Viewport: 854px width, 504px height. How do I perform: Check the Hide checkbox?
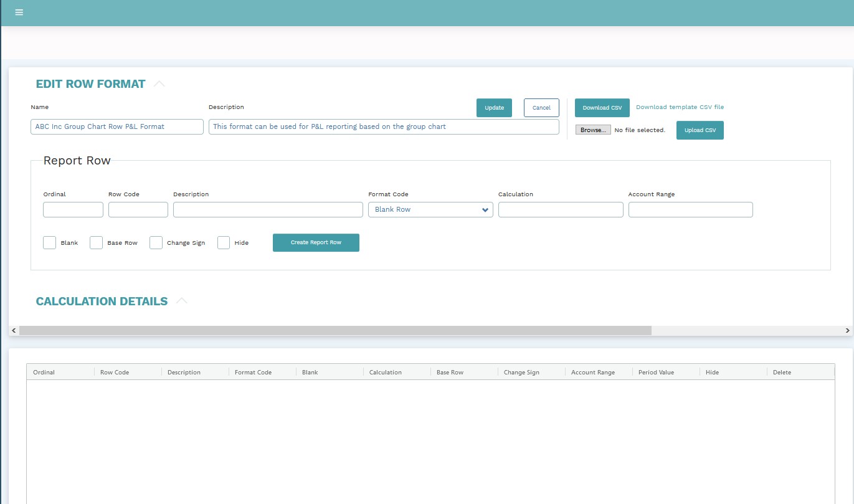224,243
